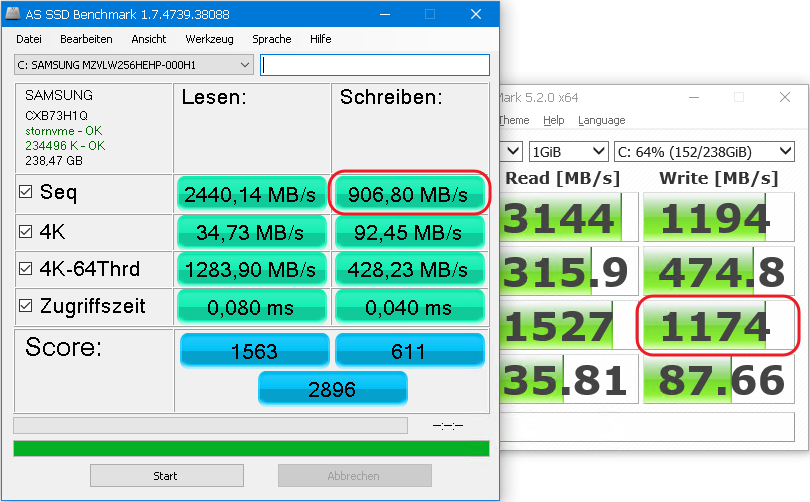Open Help menu in CrystalDiskMark window
This screenshot has width=810, height=502.
[x=553, y=120]
